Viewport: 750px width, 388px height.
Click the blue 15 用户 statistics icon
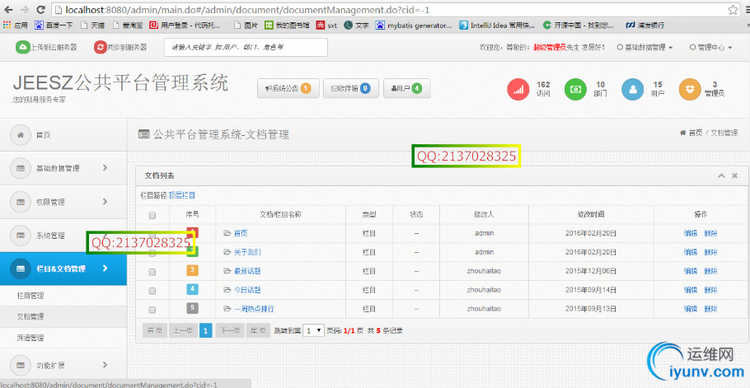[x=633, y=89]
